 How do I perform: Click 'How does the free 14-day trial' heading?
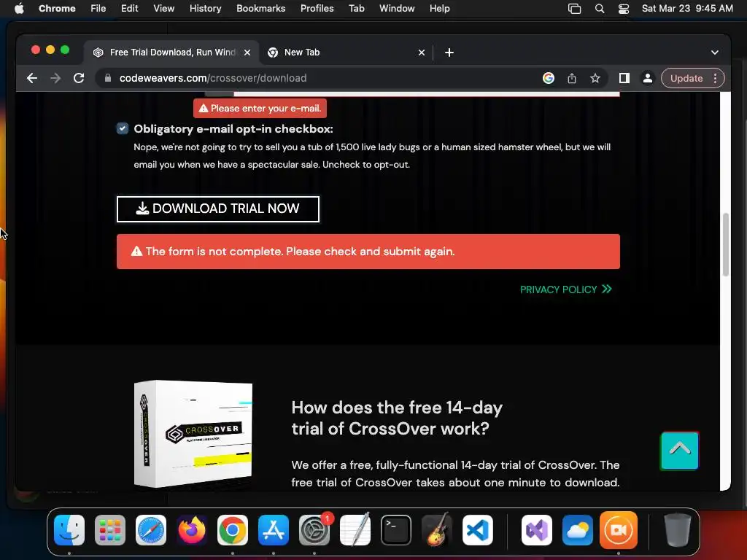point(397,418)
